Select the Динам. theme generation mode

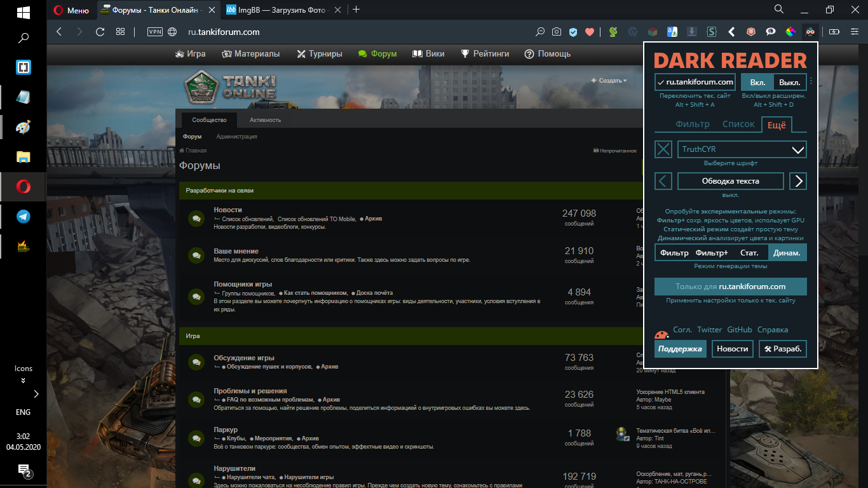click(x=787, y=253)
